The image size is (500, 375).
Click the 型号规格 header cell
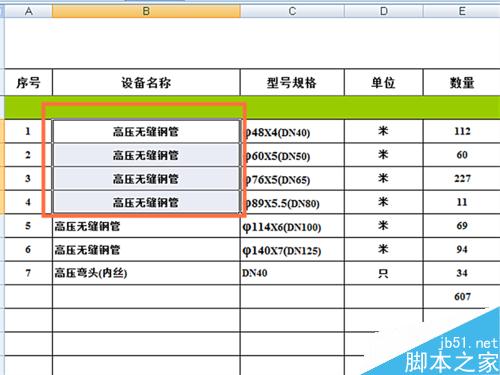click(x=292, y=82)
